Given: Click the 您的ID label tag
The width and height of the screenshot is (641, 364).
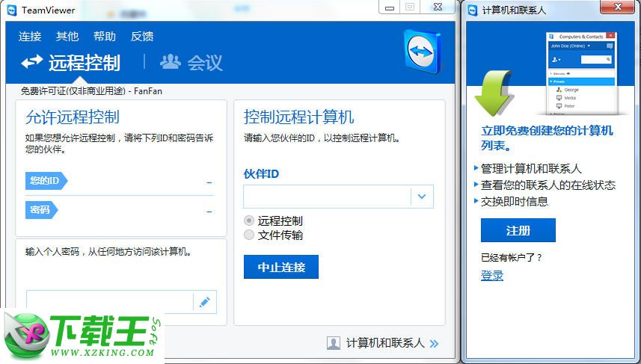Looking at the screenshot, I should coord(46,181).
